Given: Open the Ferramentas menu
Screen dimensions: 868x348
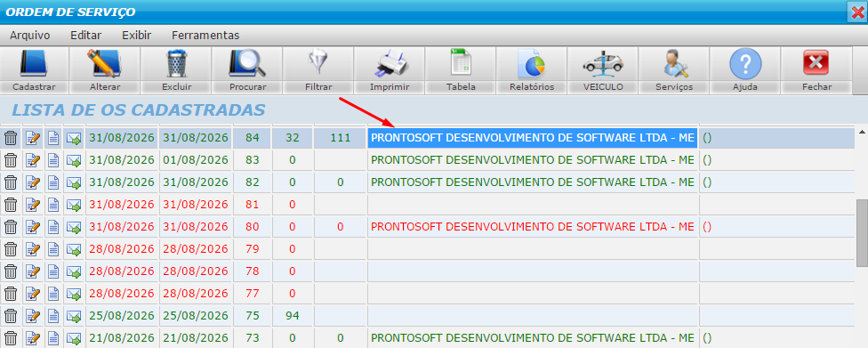Looking at the screenshot, I should click(205, 35).
